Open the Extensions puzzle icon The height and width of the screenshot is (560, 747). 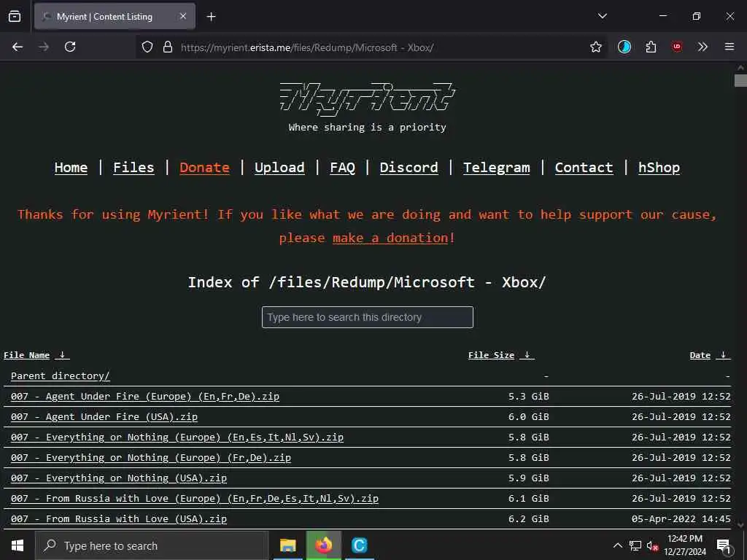tap(651, 47)
